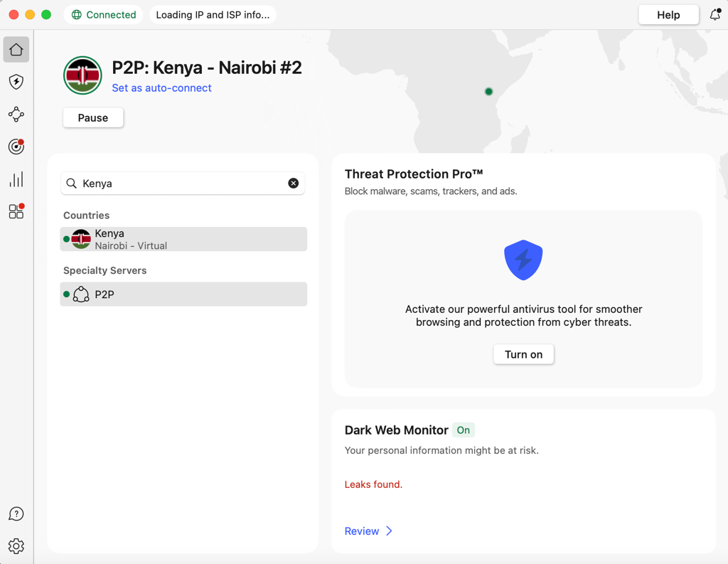
Task: Click the large Kenya flag icon
Action: tap(82, 75)
